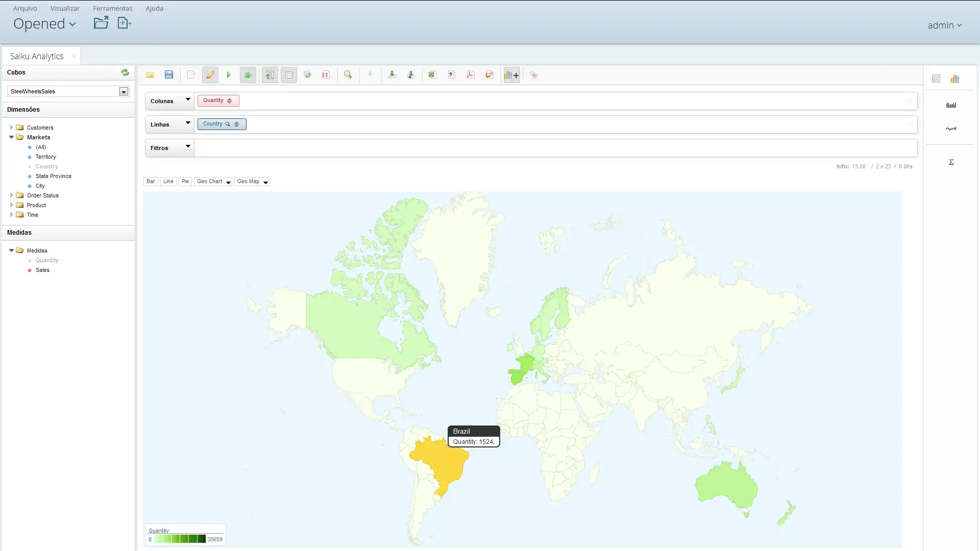Screen dimensions: 980x551
Task: Open the Ferramentas menu
Action: pos(112,8)
